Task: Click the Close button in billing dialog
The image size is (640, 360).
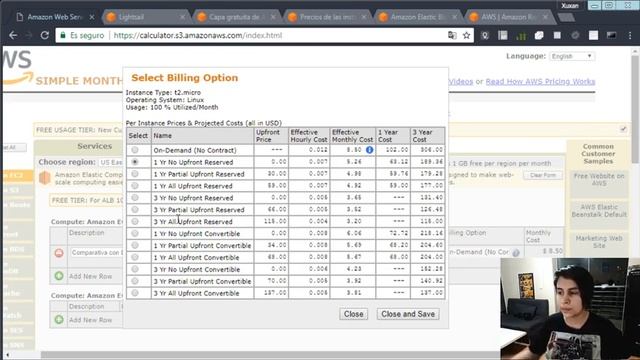Action: [353, 314]
